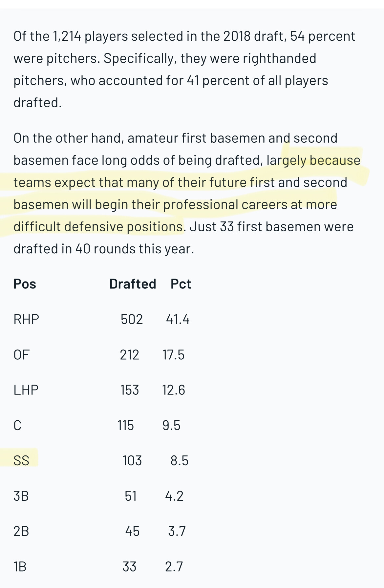Click the 502 drafted value

tap(132, 320)
